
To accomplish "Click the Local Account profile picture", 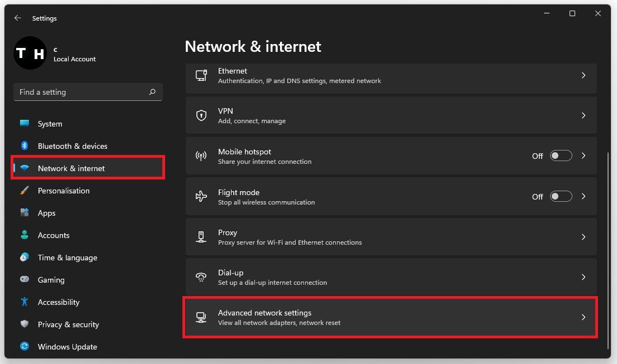I will point(30,53).
